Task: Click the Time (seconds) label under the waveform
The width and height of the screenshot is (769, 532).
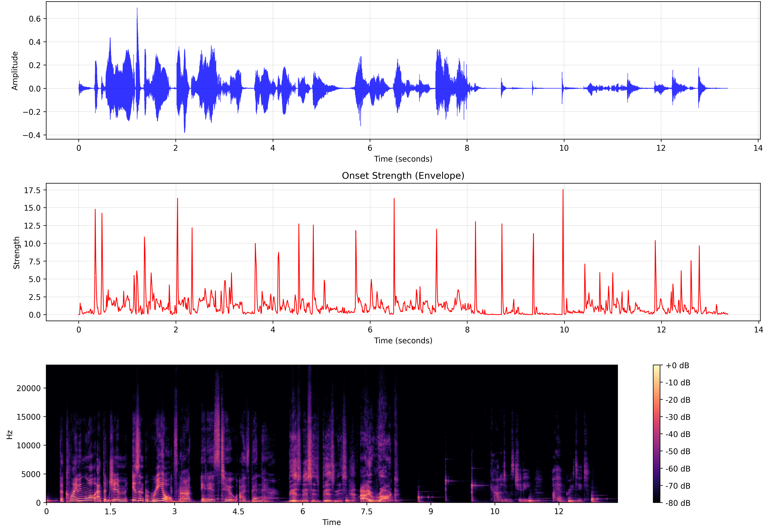Action: (403, 159)
